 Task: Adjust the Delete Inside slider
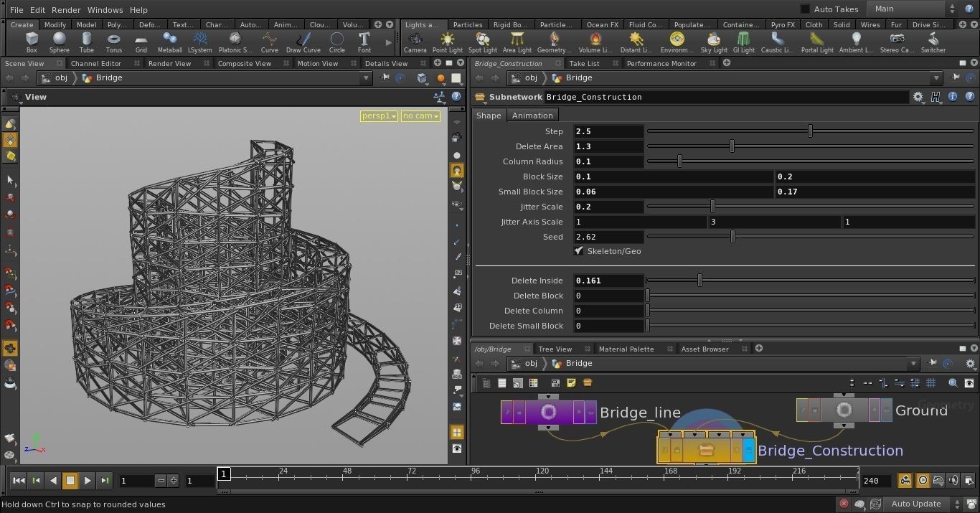(x=811, y=281)
